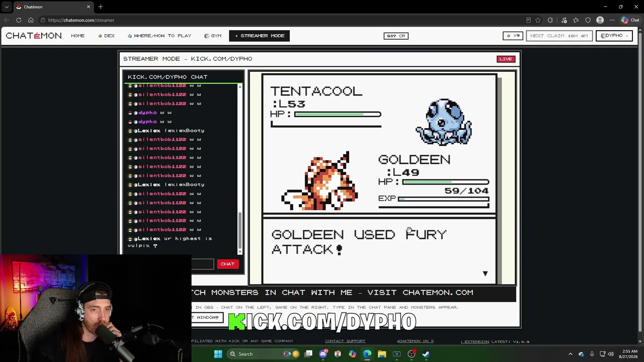This screenshot has width=644, height=362.
Task: Open the Chatemon on X link
Action: pos(415,341)
